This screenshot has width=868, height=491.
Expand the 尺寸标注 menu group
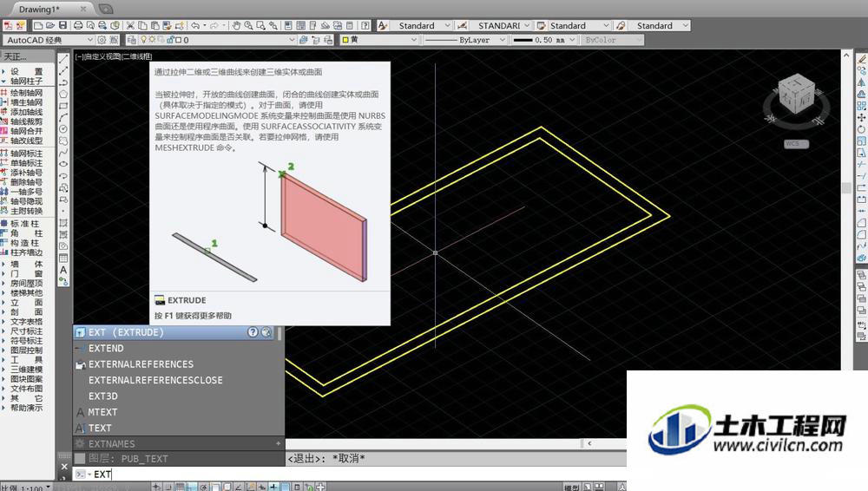(26, 331)
